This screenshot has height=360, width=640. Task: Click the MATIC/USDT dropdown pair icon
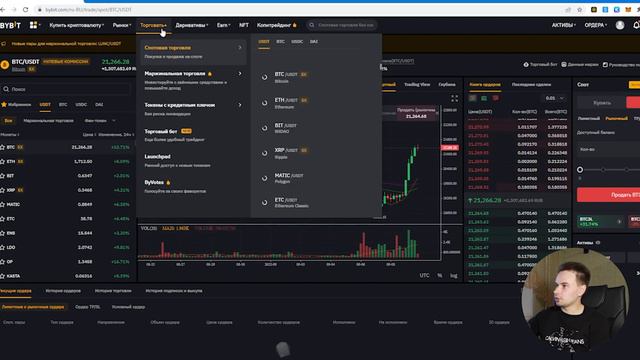(264, 178)
